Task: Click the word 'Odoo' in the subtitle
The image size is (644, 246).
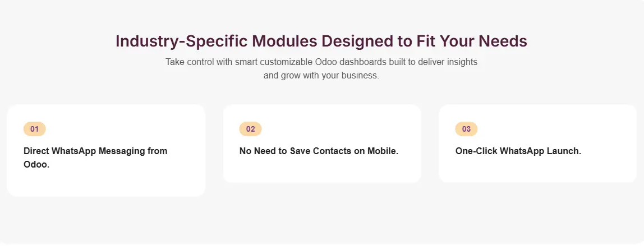Action: pos(319,62)
